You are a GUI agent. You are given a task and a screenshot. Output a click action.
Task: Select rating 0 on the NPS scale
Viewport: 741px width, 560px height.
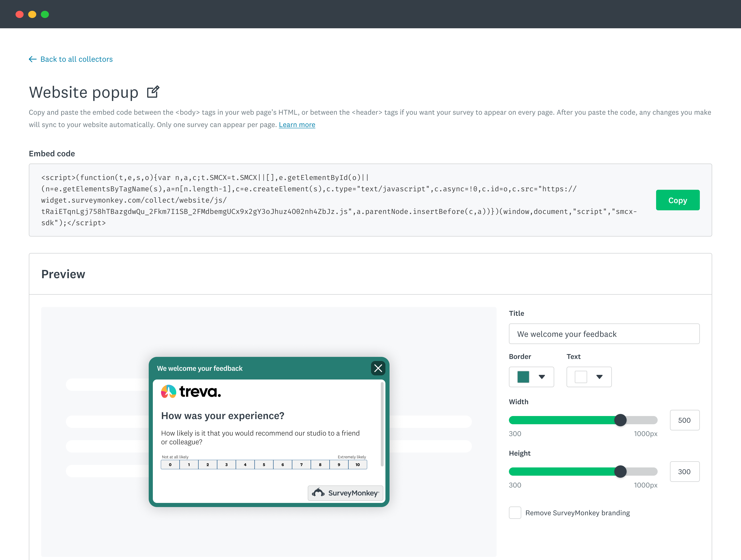[170, 465]
